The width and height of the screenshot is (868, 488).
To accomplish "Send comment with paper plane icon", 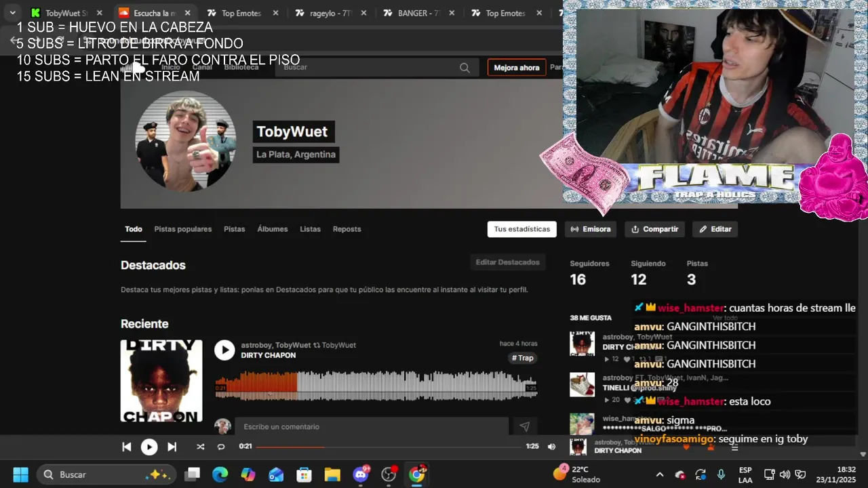I will click(524, 426).
